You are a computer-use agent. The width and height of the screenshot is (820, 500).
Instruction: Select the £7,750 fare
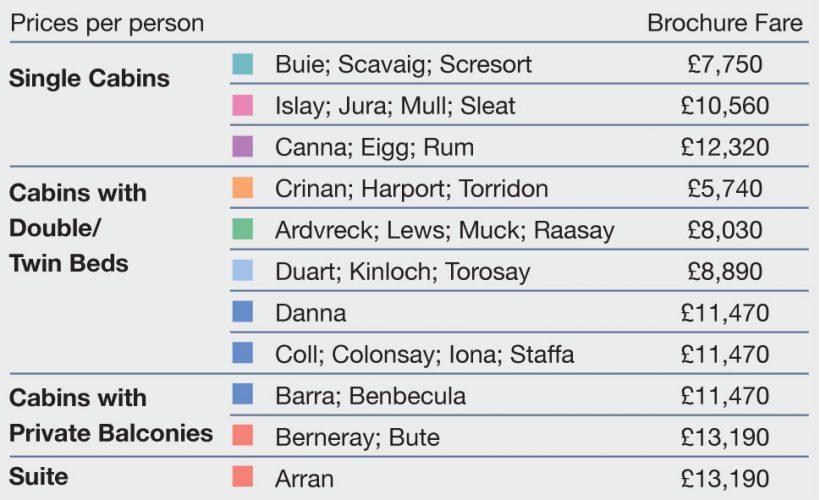pyautogui.click(x=725, y=65)
